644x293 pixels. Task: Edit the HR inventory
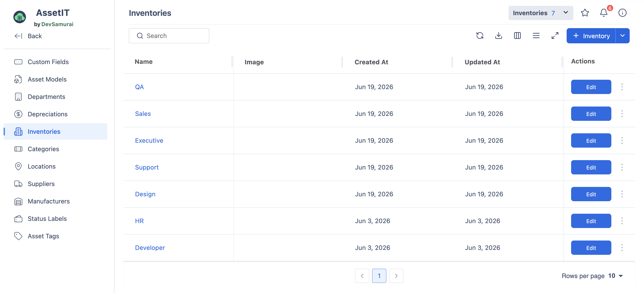click(591, 221)
